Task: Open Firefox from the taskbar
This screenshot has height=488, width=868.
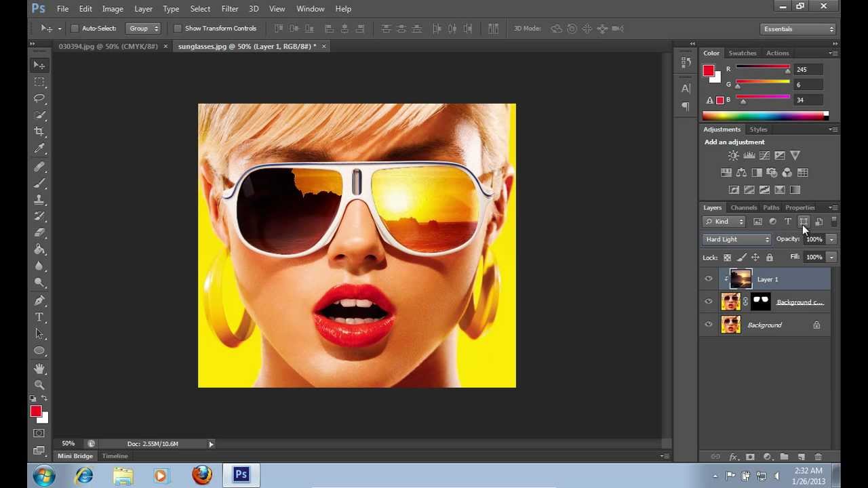Action: (x=201, y=475)
